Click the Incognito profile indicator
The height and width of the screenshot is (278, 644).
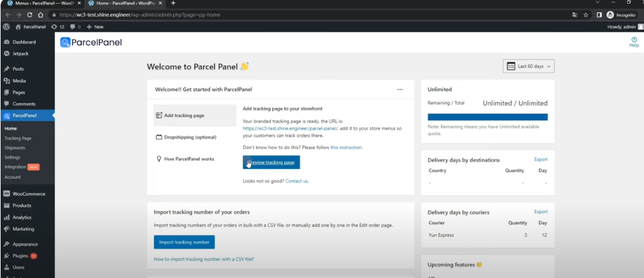click(x=621, y=15)
